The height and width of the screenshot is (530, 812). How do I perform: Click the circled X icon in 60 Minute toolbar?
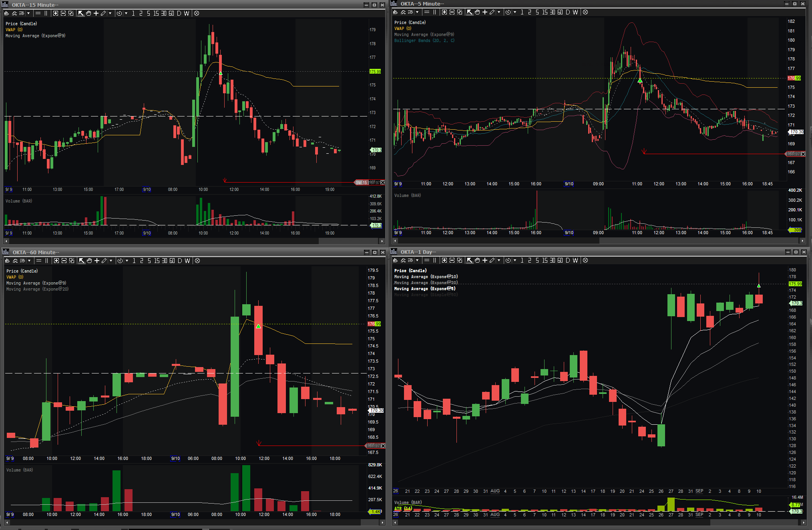point(197,261)
